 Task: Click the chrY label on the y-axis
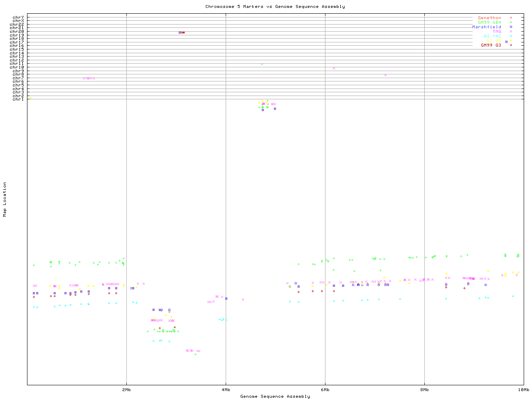point(18,17)
